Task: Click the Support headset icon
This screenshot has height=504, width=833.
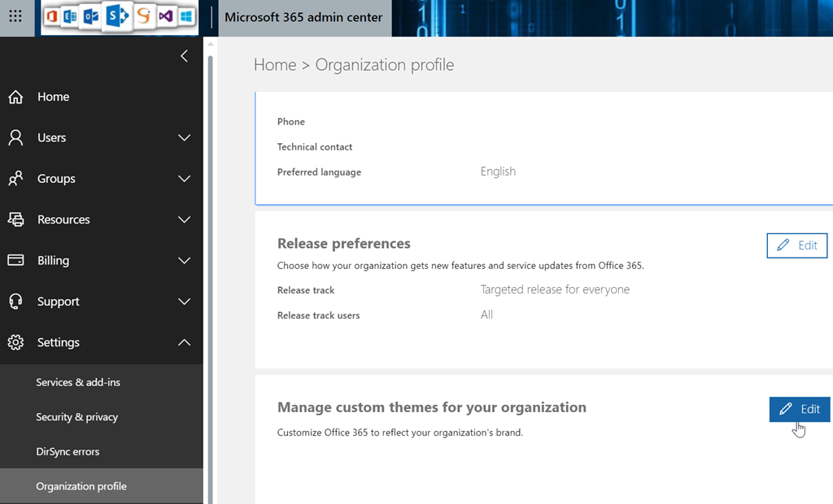Action: 15,302
